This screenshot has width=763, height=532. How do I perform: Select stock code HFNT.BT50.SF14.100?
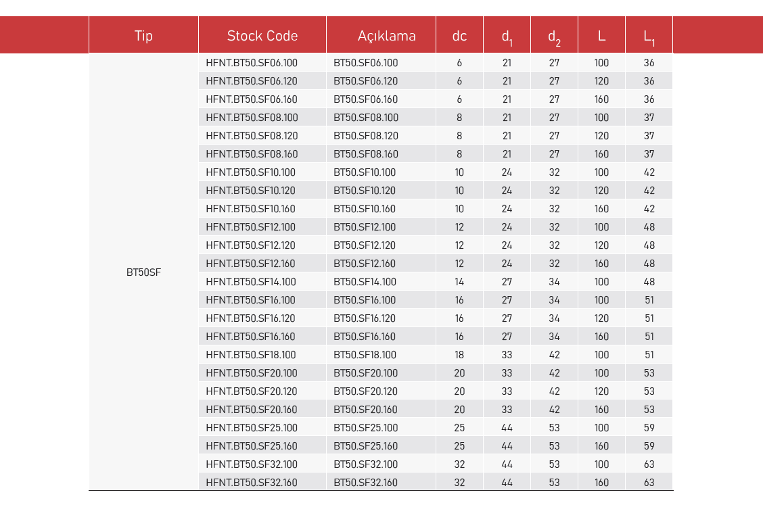pos(250,282)
